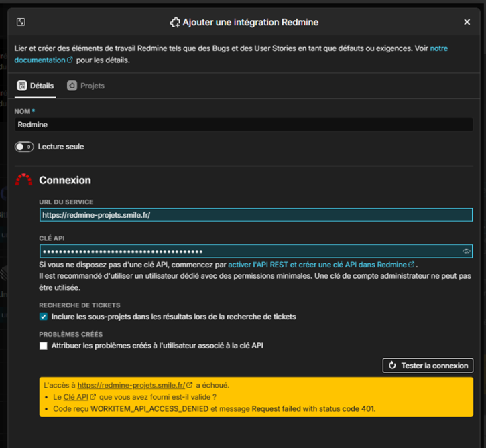Enable Attribuer les problèmes créés checkbox
The width and height of the screenshot is (486, 448).
(x=44, y=346)
